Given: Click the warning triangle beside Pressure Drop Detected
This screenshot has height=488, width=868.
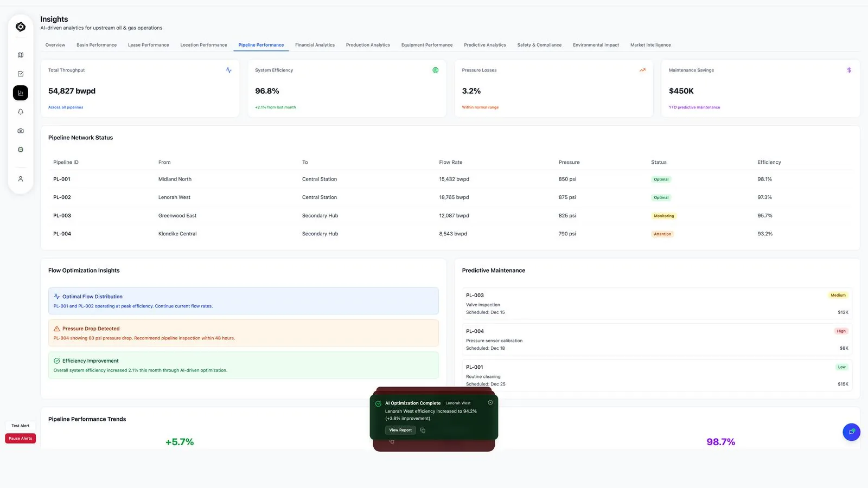Looking at the screenshot, I should click(56, 329).
